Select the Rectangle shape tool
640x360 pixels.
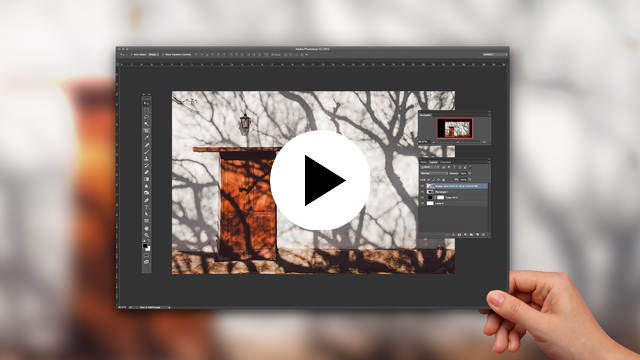(x=147, y=220)
